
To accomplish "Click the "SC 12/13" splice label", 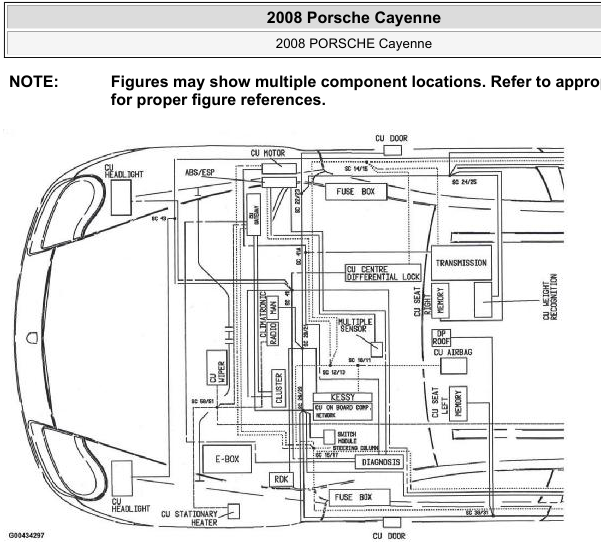I will [x=334, y=372].
